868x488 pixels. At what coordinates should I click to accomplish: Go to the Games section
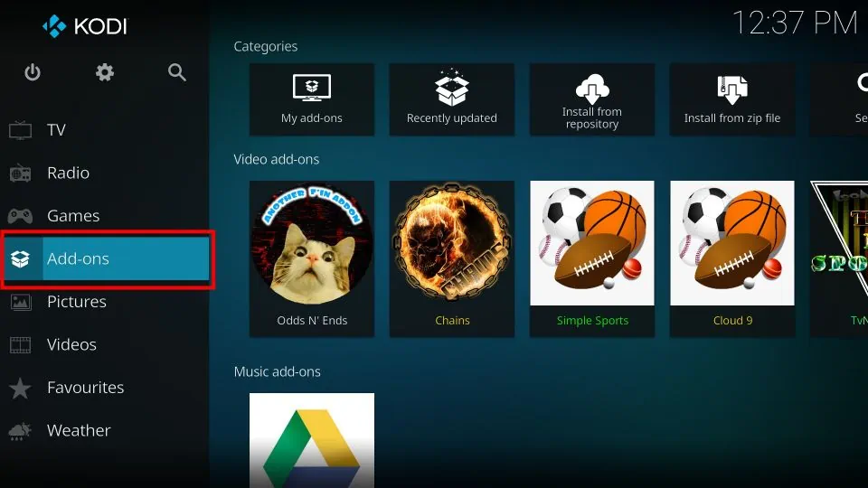pos(105,216)
